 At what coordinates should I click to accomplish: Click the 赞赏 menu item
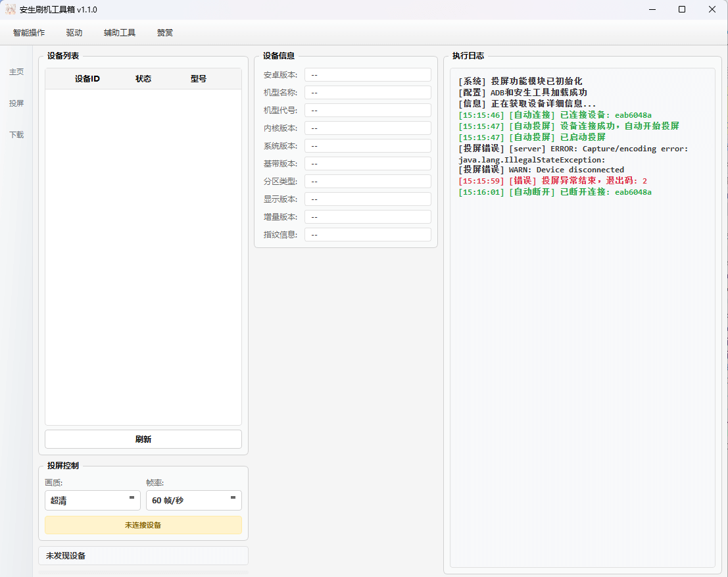164,32
